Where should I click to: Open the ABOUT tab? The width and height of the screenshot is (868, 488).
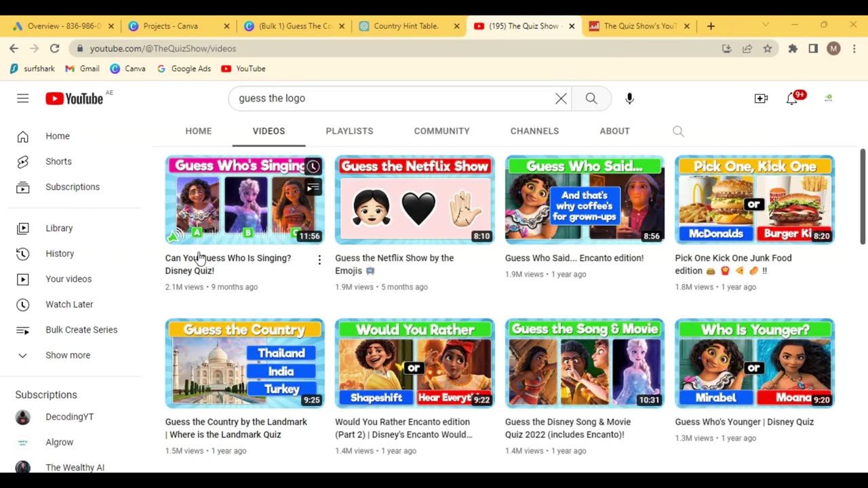614,131
